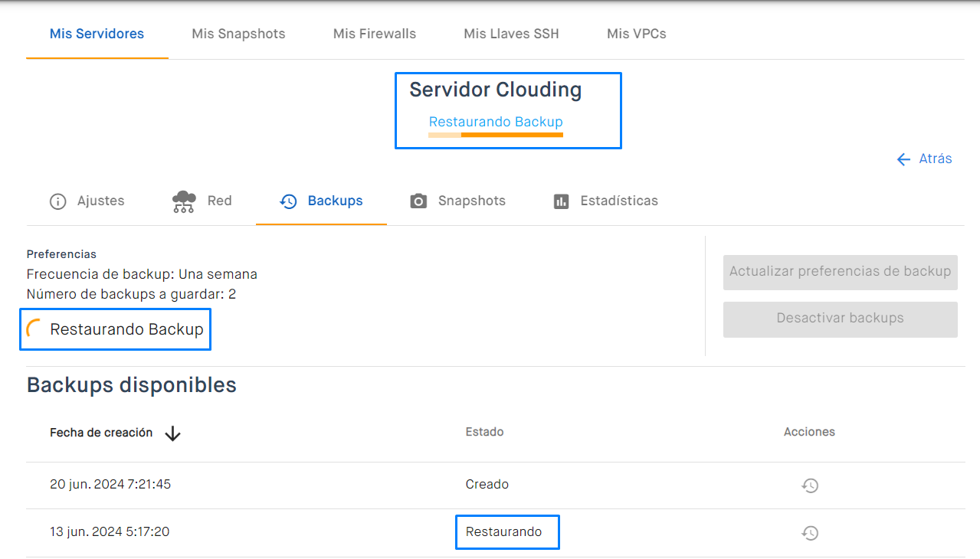Click the sort arrow next to Fecha de creación
Image resolution: width=980 pixels, height=559 pixels.
coord(173,433)
